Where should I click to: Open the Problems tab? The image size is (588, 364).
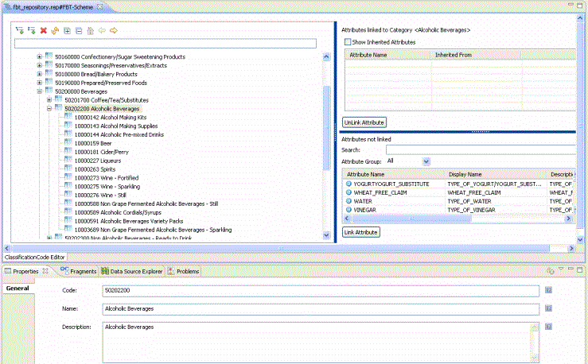pyautogui.click(x=188, y=271)
